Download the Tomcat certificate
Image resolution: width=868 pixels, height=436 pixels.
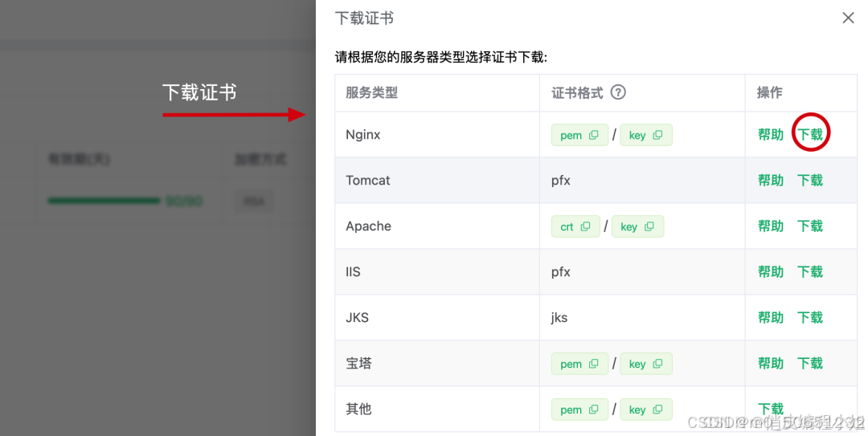coord(810,181)
